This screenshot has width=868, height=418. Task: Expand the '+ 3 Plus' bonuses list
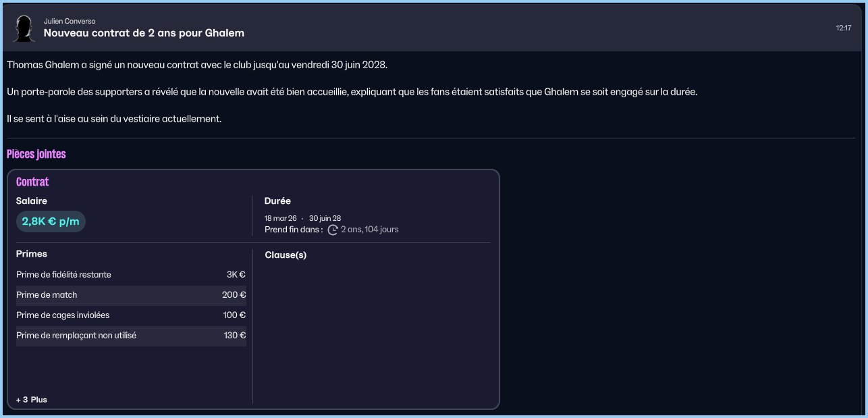click(32, 400)
